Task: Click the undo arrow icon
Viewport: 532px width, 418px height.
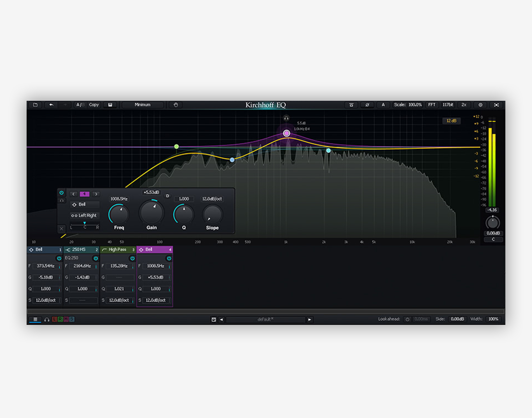Action: [x=51, y=105]
